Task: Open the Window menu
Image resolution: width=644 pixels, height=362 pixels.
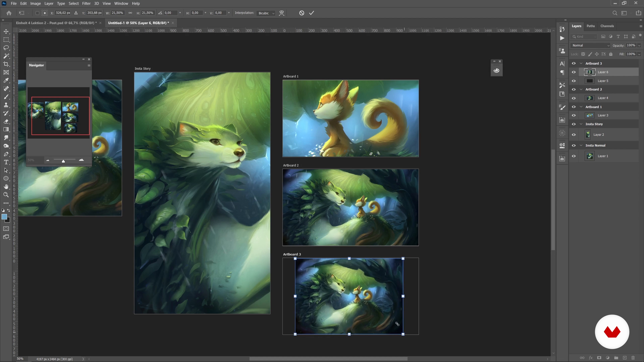Action: point(121,4)
